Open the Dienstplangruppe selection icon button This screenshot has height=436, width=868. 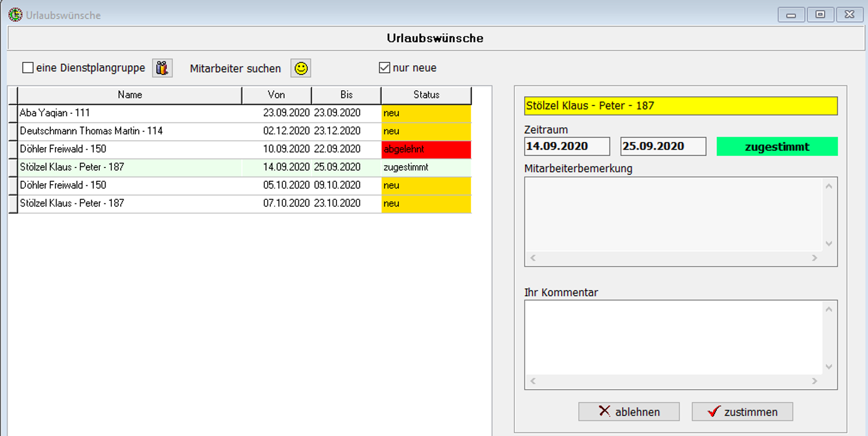click(x=162, y=68)
